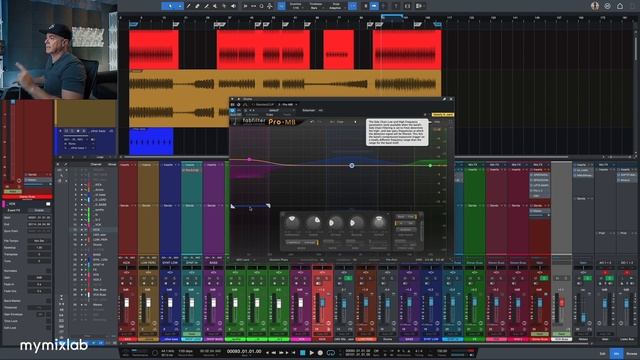The image size is (640, 360).
Task: Switch to the Edit view
Action: [x=602, y=353]
